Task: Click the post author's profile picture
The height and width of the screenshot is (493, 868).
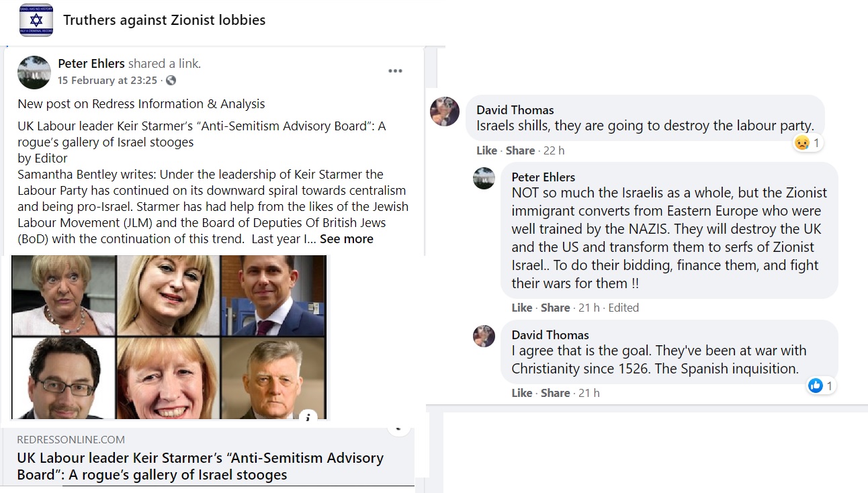Action: pos(34,73)
